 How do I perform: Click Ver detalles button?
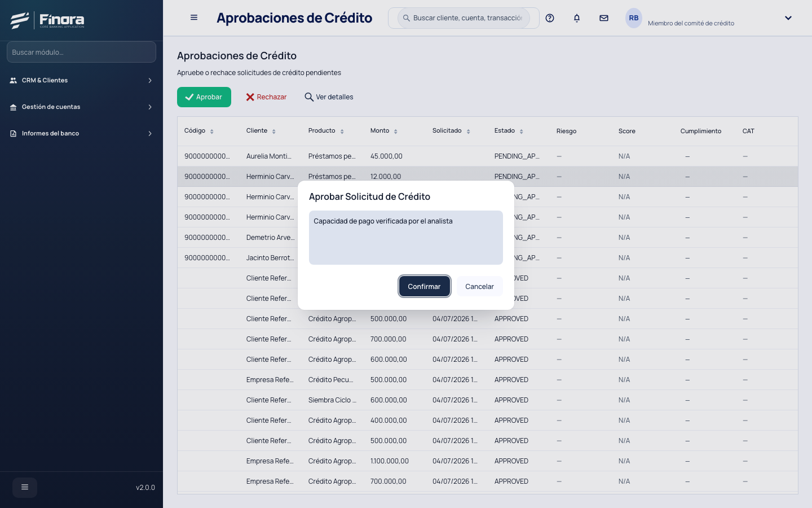coord(329,97)
